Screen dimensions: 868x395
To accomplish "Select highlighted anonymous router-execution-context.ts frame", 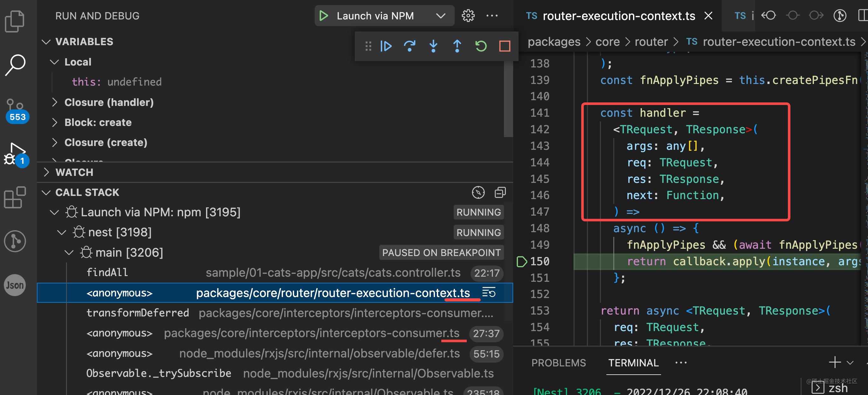I will [275, 293].
